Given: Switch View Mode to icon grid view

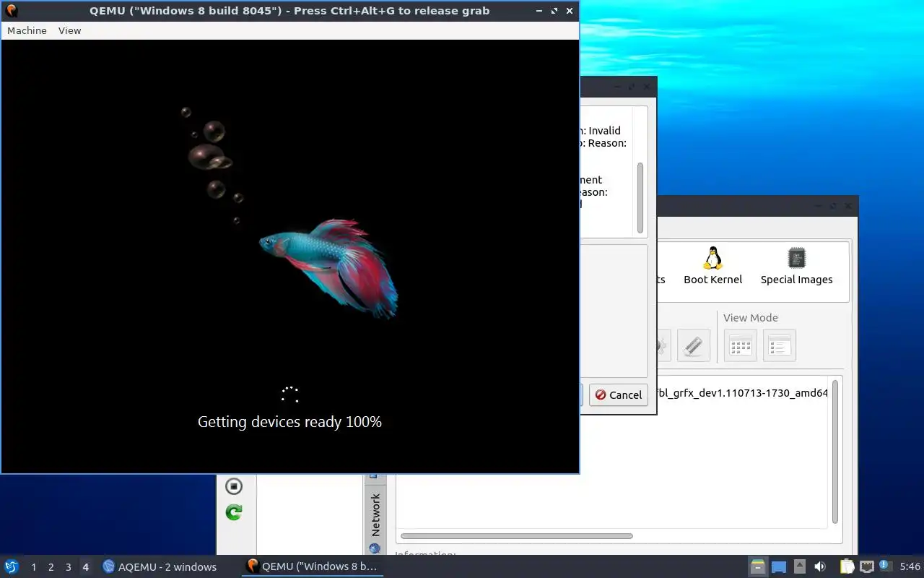Looking at the screenshot, I should (741, 345).
